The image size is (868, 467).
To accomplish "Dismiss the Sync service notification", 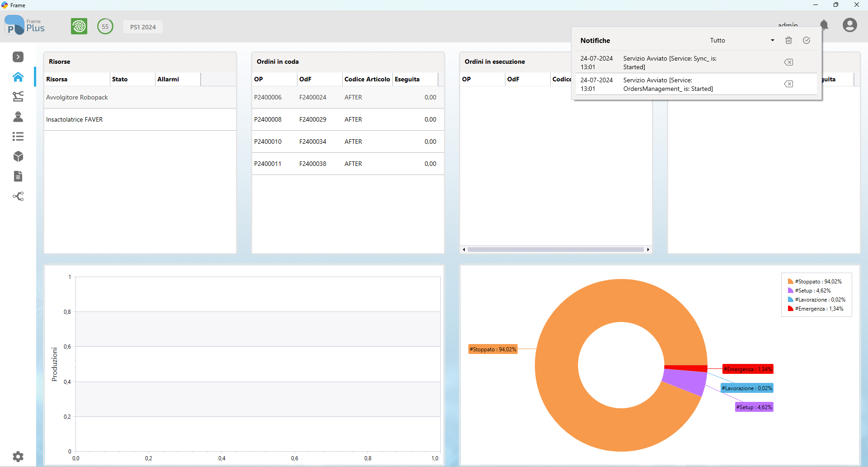I will [788, 62].
